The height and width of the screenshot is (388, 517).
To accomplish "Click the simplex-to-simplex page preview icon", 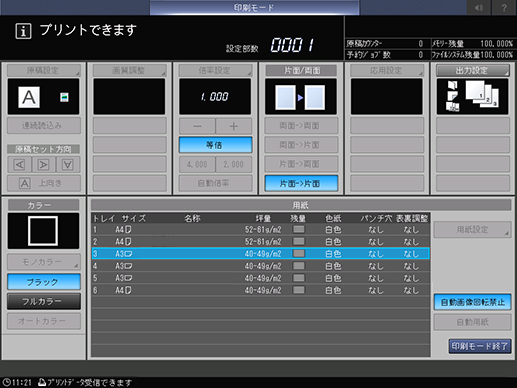I will [x=300, y=97].
